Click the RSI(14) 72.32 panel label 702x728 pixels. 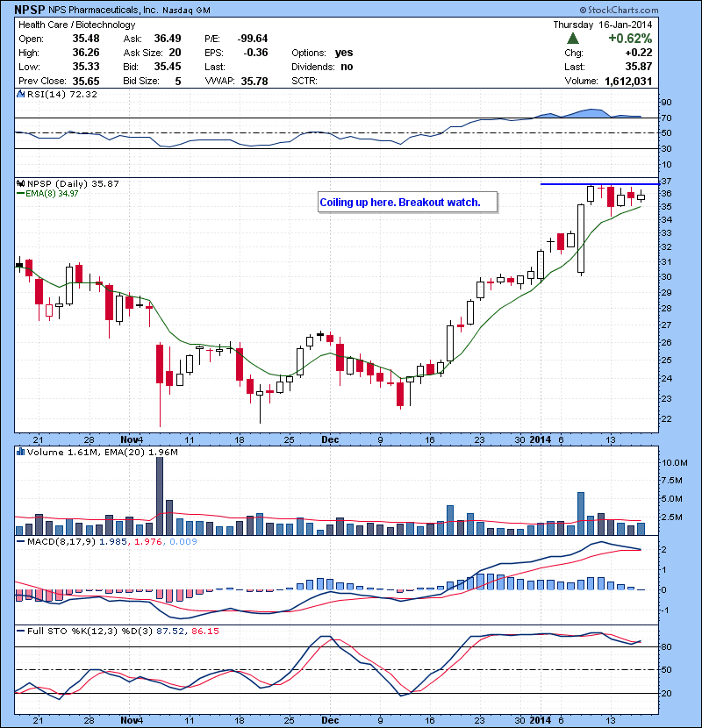point(62,94)
